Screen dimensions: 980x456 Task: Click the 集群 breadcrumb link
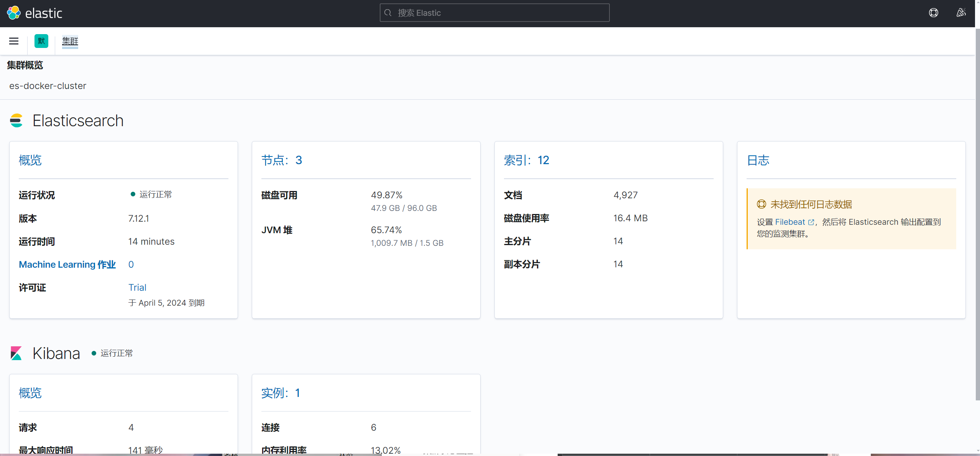(70, 41)
